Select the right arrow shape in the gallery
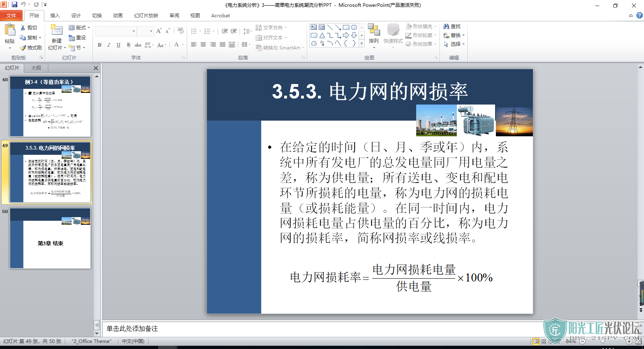 tap(346, 35)
